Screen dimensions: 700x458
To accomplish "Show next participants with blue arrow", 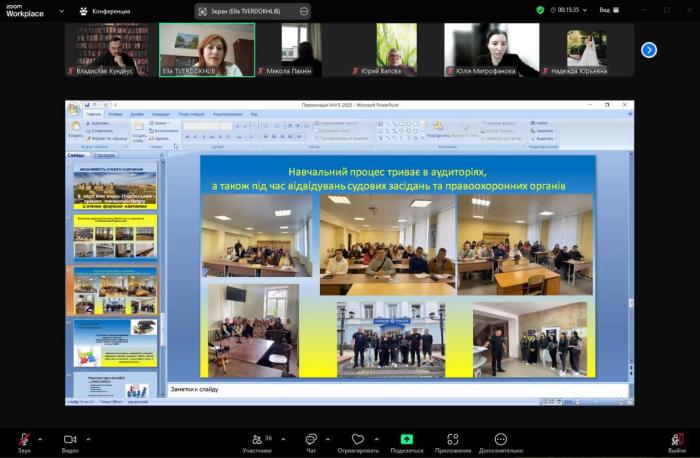I will point(649,49).
